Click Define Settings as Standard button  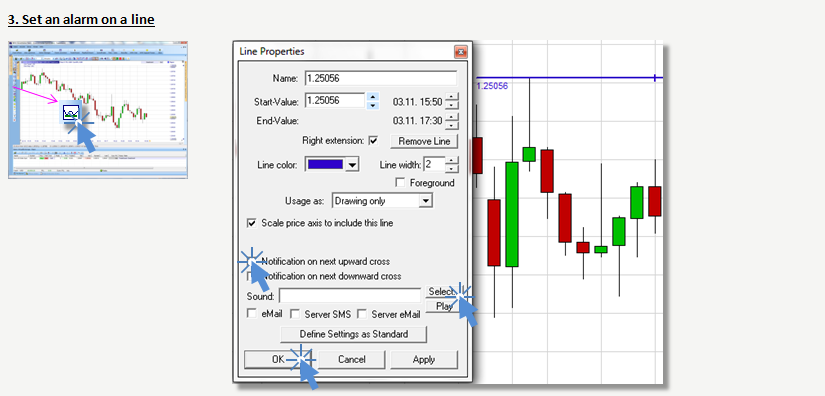pos(354,334)
